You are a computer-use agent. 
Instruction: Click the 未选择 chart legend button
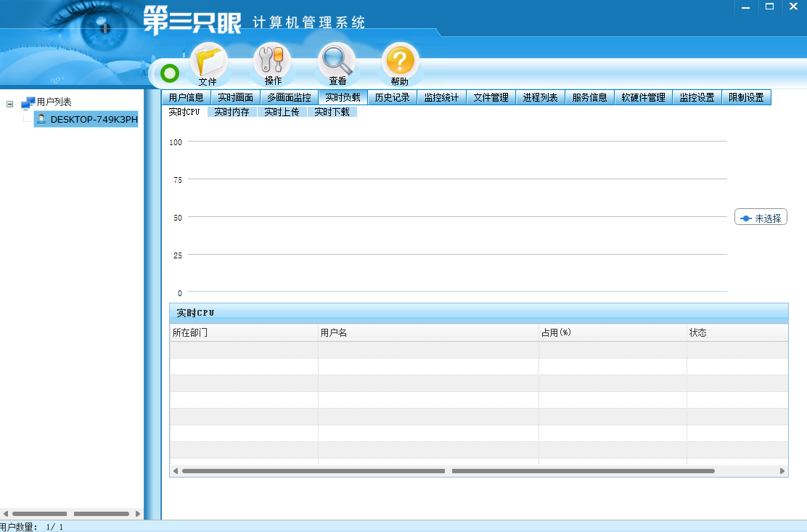761,218
